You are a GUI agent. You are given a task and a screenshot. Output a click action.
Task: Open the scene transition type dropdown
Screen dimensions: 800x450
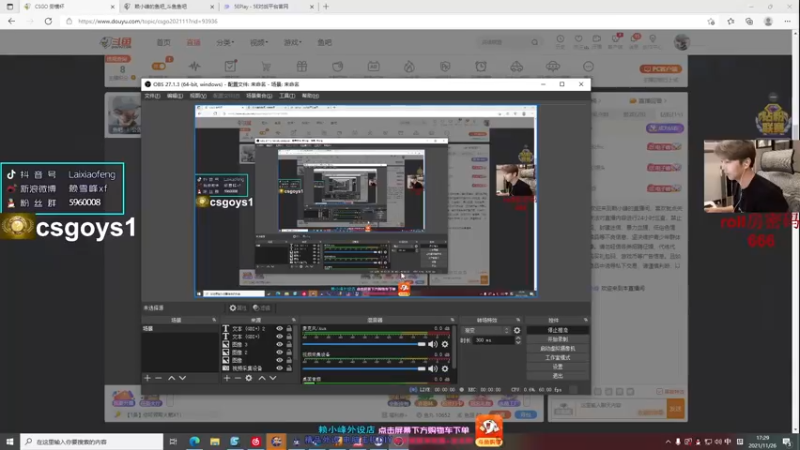pos(486,331)
